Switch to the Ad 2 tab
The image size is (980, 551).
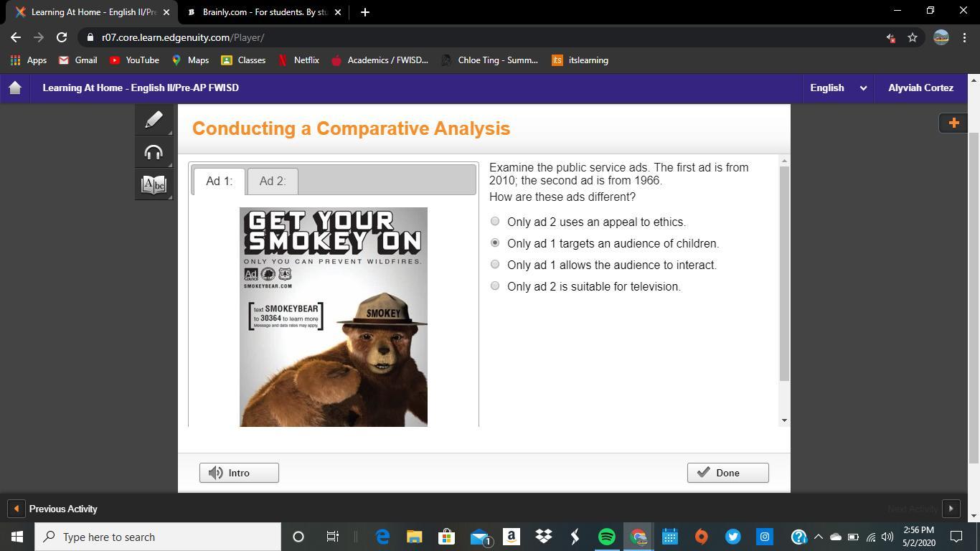point(273,181)
